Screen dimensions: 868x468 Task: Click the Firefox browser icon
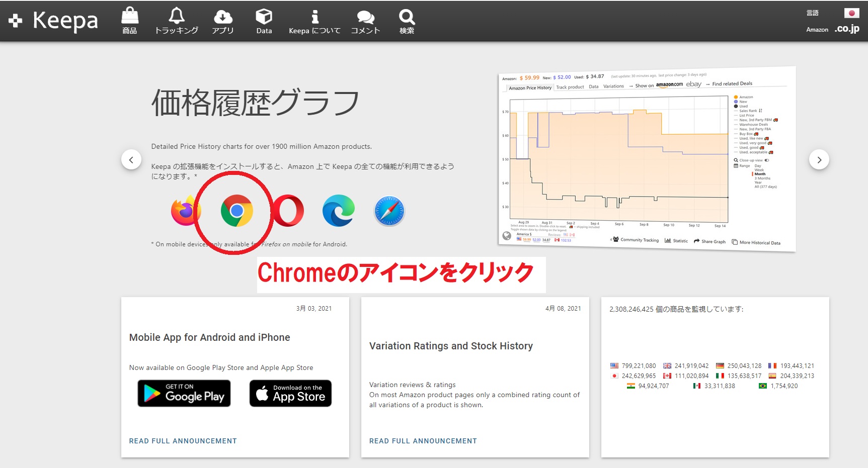point(186,211)
